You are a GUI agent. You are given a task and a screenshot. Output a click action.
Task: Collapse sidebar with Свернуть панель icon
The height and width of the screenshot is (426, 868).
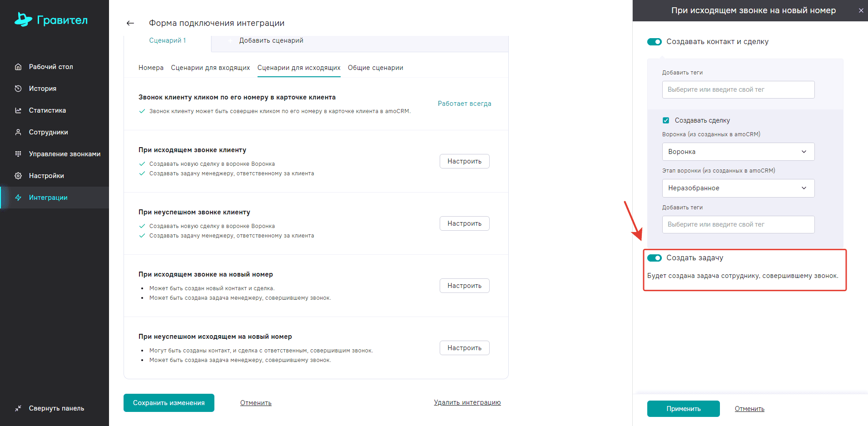(18, 408)
